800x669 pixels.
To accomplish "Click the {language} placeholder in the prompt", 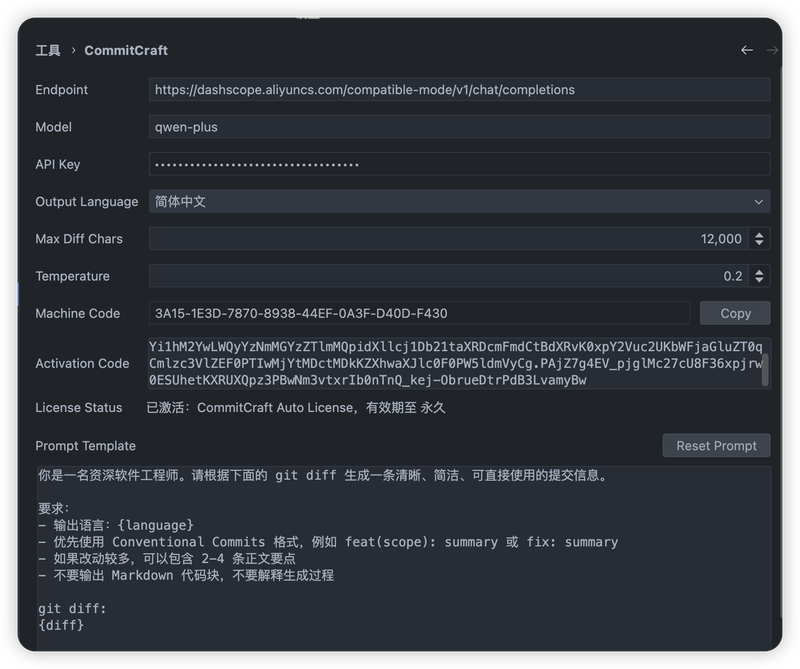I will tap(156, 525).
